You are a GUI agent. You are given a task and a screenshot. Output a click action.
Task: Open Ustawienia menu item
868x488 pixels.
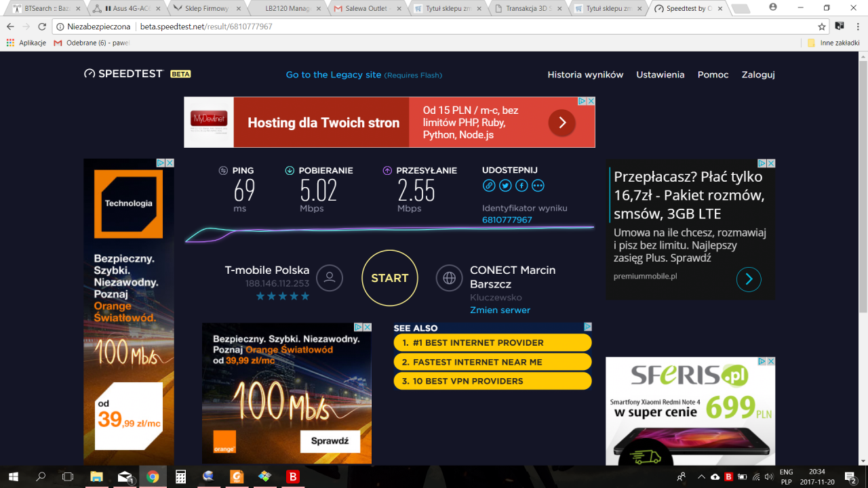click(x=660, y=75)
